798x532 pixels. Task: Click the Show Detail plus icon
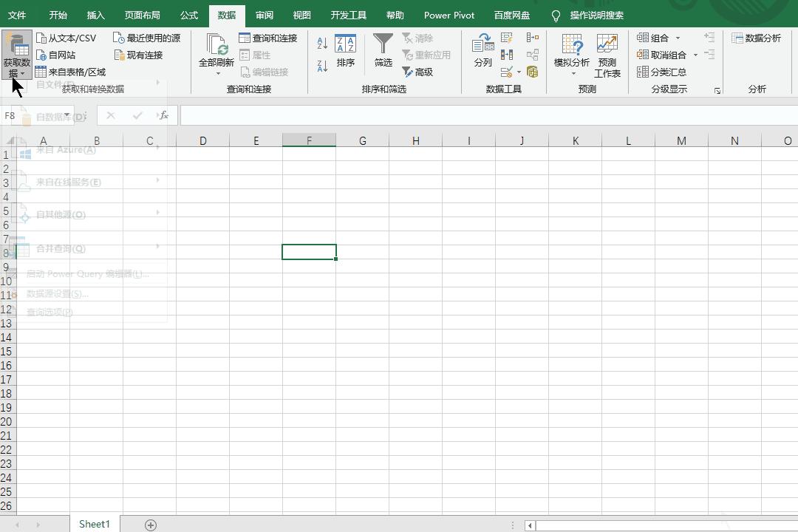click(709, 38)
